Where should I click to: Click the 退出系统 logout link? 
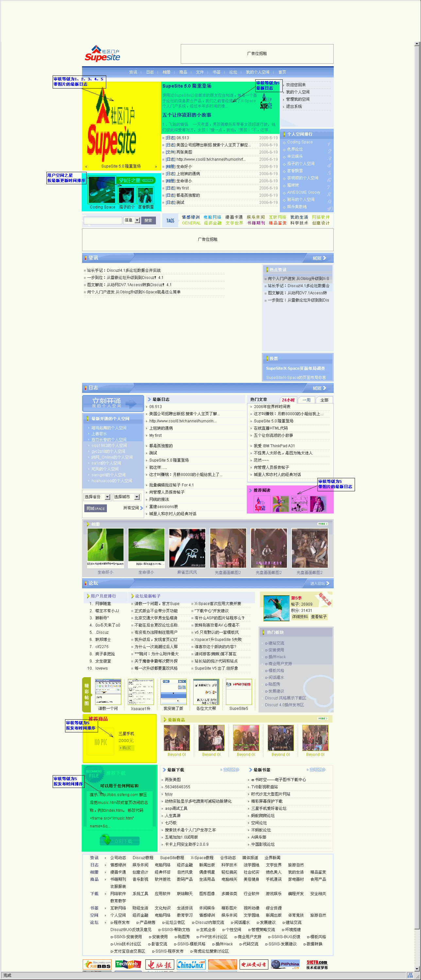click(294, 106)
